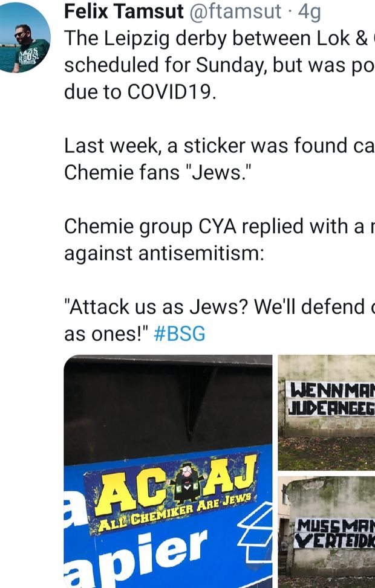Click the 'All Chemiker Are Jews' caption
The image size is (375, 588).
click(172, 512)
